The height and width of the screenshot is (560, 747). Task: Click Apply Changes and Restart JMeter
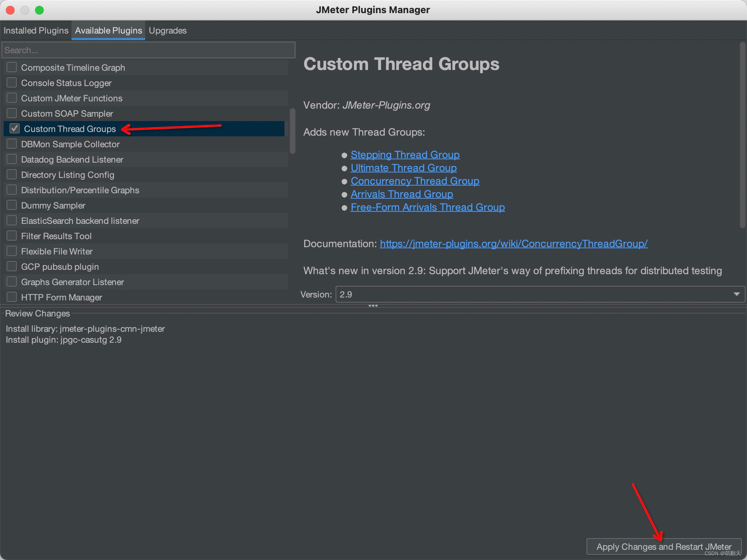click(x=664, y=547)
